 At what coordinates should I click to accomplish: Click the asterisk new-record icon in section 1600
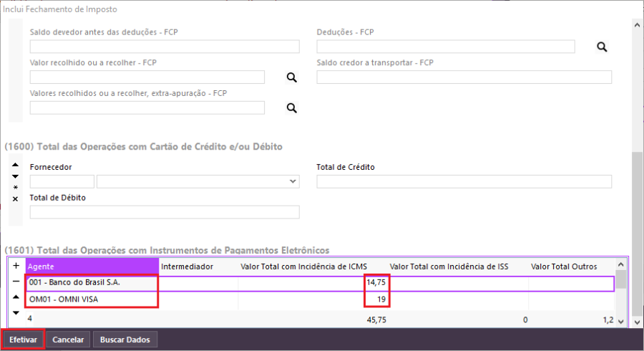15,188
